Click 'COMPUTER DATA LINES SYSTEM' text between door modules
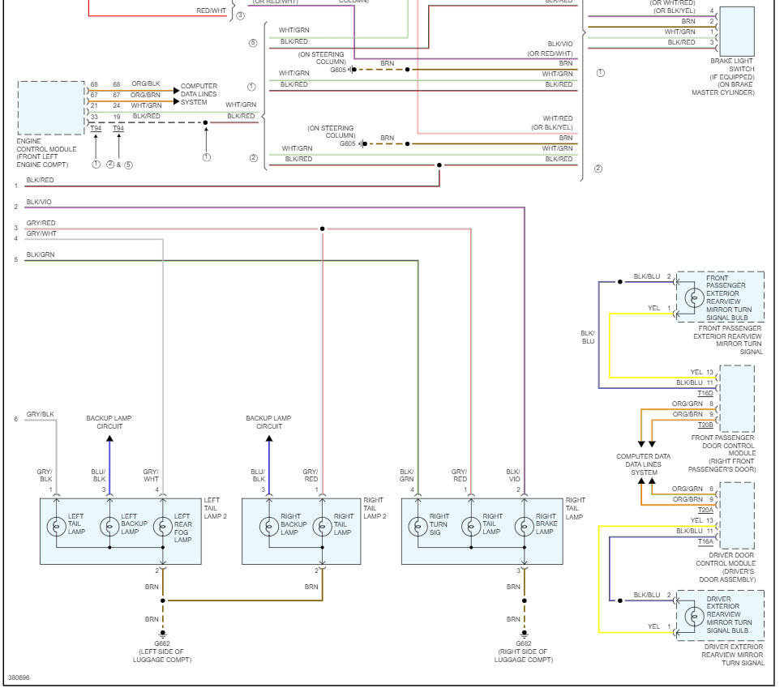 pyautogui.click(x=644, y=464)
